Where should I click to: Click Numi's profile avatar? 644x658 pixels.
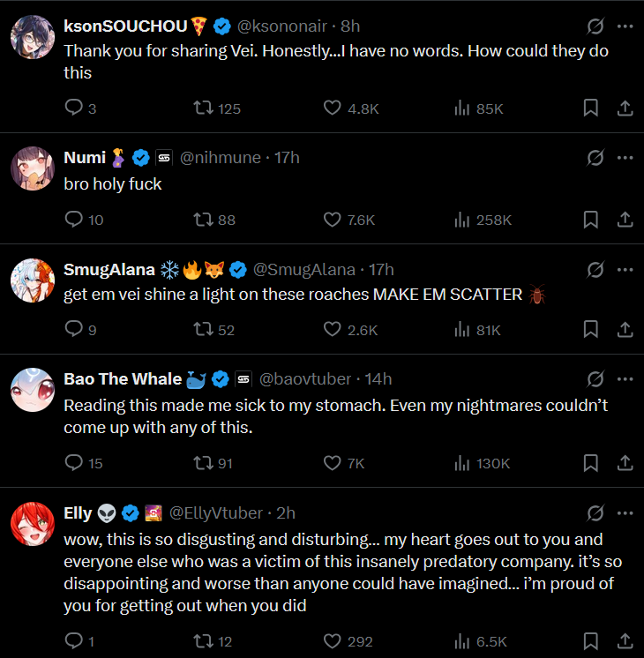pyautogui.click(x=33, y=168)
